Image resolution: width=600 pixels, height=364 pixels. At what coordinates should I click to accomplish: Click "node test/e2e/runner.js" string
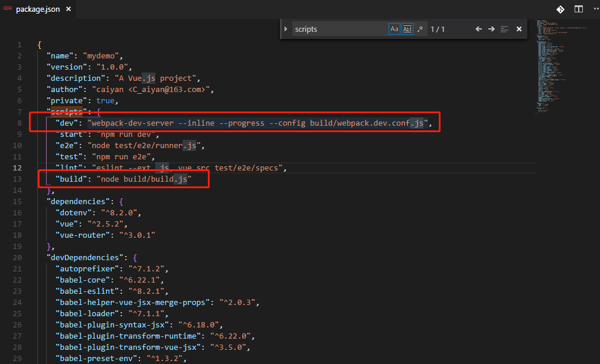[144, 145]
